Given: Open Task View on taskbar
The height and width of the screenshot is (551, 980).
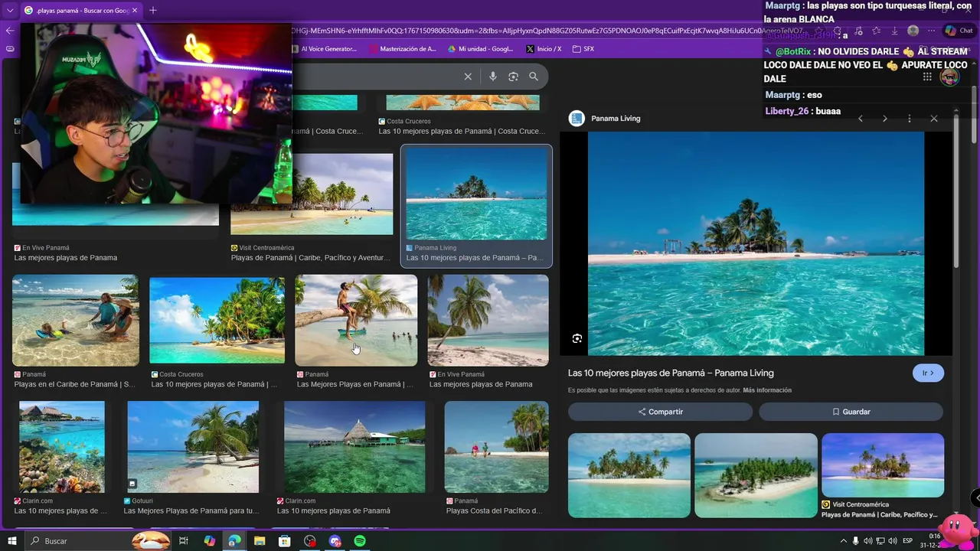Looking at the screenshot, I should pyautogui.click(x=184, y=541).
